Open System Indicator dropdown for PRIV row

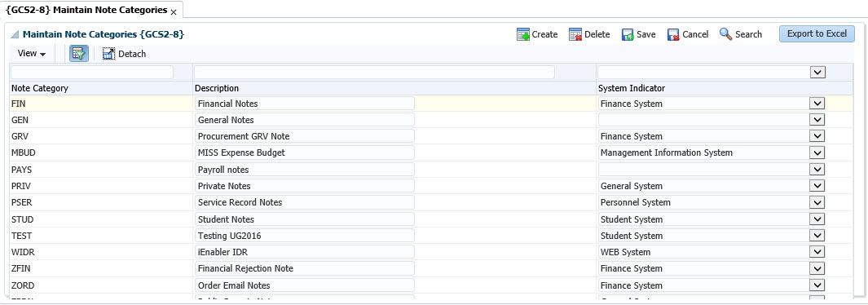pyautogui.click(x=817, y=186)
